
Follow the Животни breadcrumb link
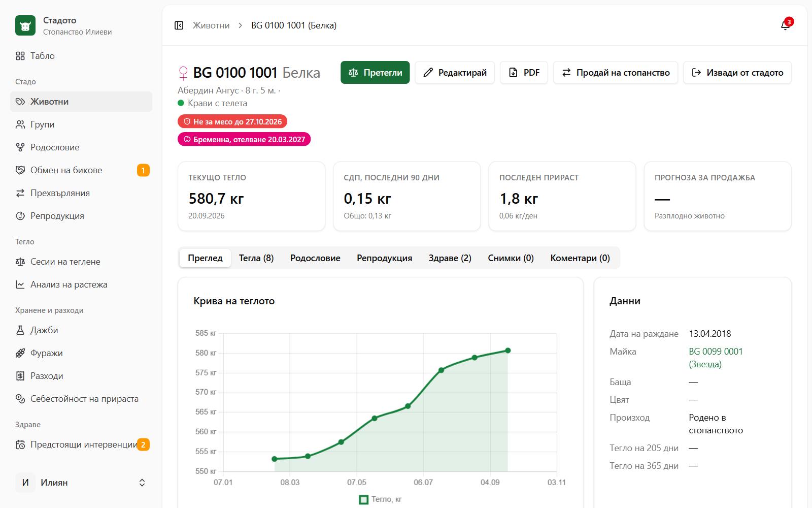coord(211,25)
